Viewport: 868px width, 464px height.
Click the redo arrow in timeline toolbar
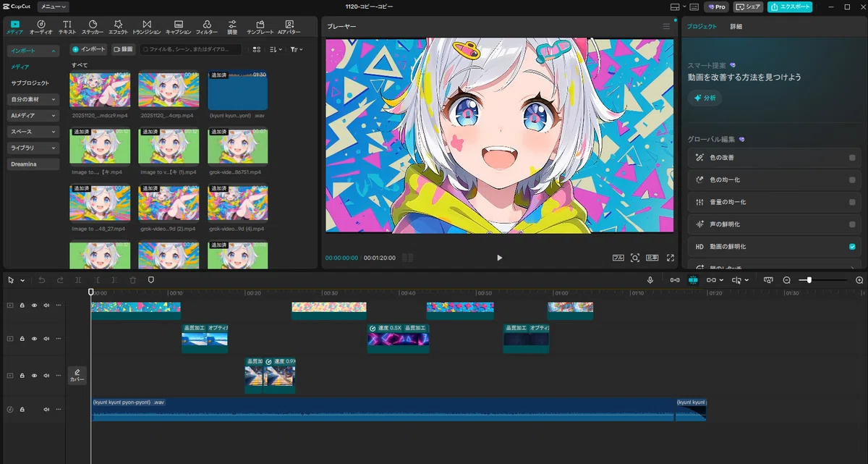(60, 280)
